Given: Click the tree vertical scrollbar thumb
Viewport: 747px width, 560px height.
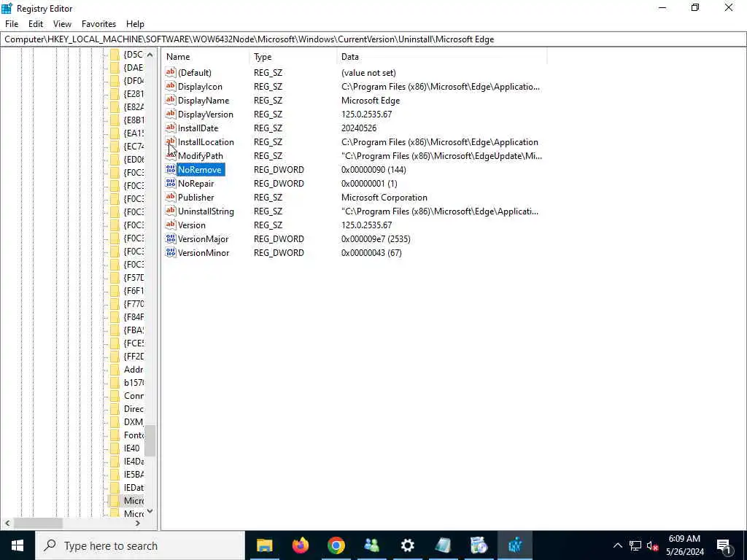Looking at the screenshot, I should click(150, 440).
